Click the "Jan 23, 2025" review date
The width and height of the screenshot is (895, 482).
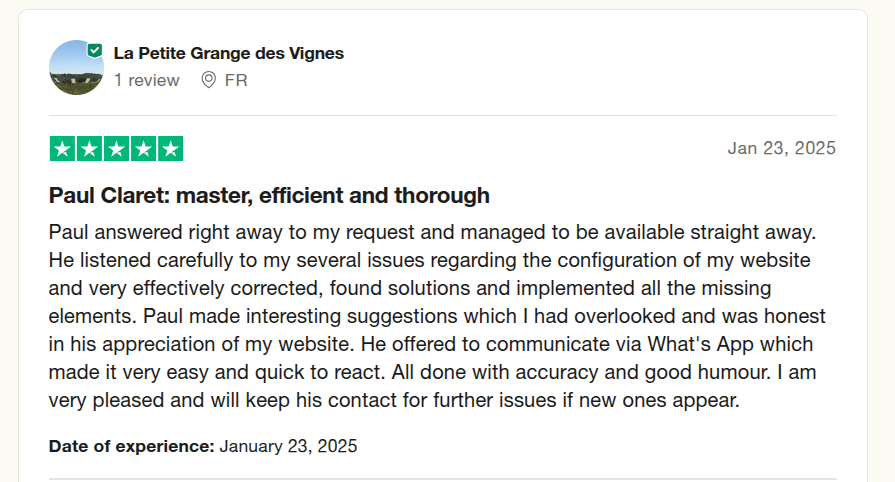781,148
